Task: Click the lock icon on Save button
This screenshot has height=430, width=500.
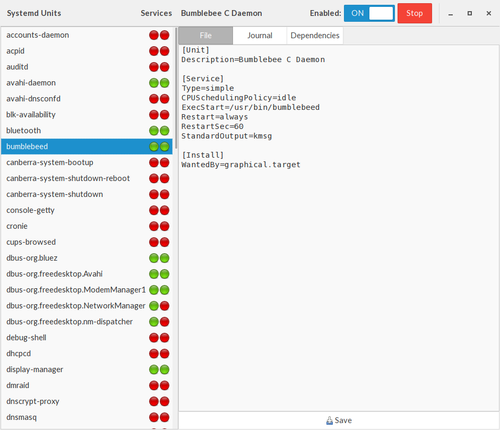Action: coord(329,420)
